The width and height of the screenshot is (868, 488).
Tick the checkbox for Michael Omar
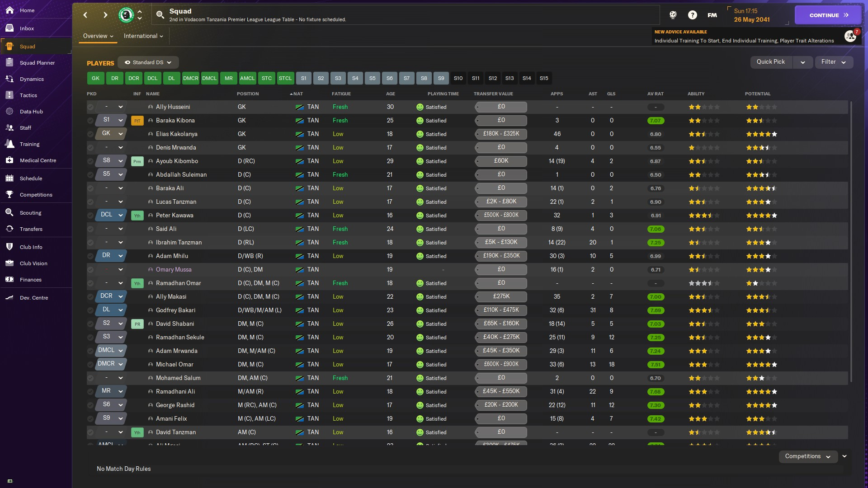click(90, 365)
